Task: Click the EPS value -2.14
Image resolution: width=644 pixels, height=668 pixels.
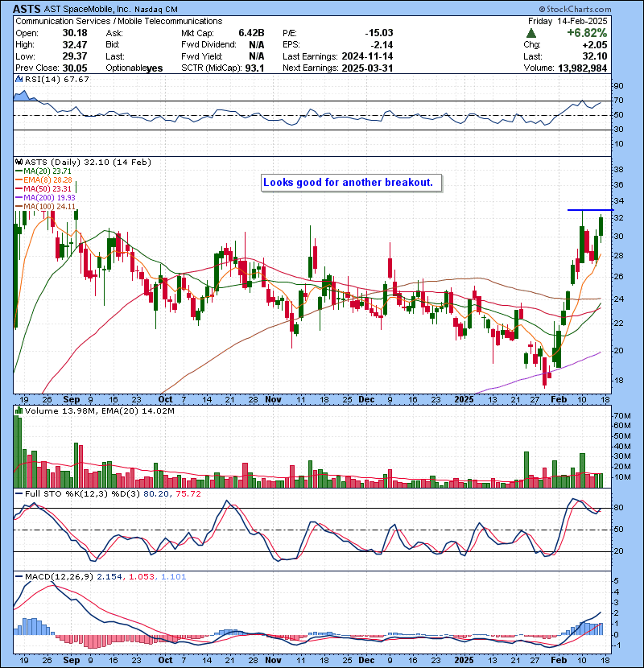Action: click(x=382, y=45)
